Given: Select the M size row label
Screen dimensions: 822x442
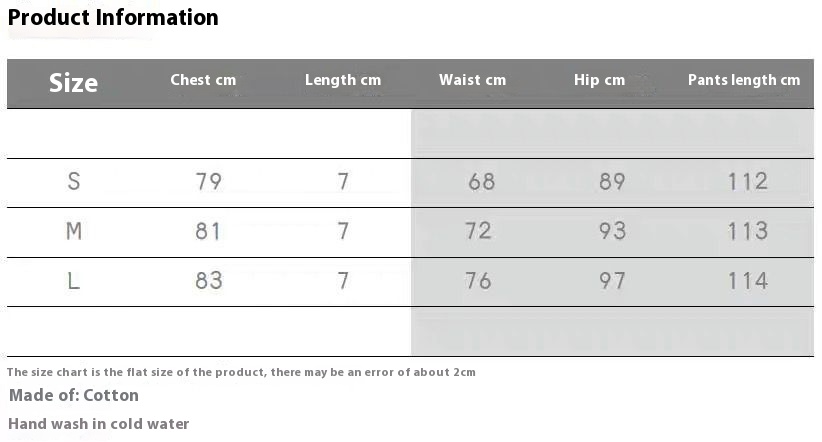Looking at the screenshot, I should pos(74,232).
